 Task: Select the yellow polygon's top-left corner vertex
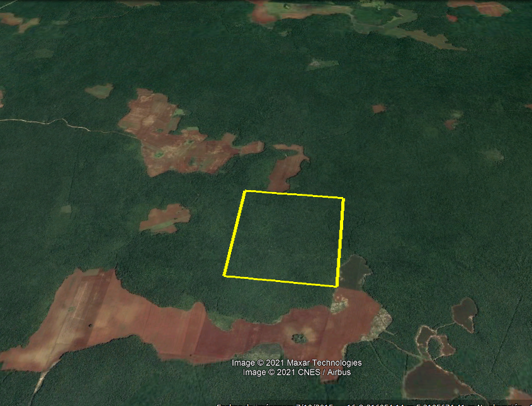[x=245, y=191]
